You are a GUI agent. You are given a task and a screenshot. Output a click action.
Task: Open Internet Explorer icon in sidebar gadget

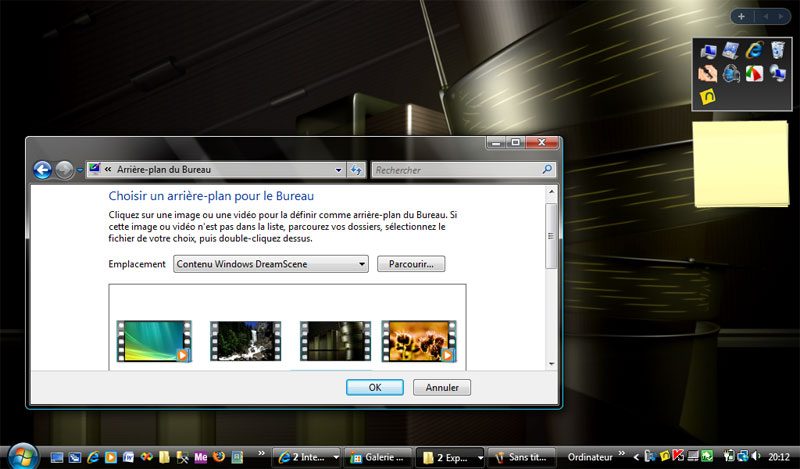tap(755, 51)
